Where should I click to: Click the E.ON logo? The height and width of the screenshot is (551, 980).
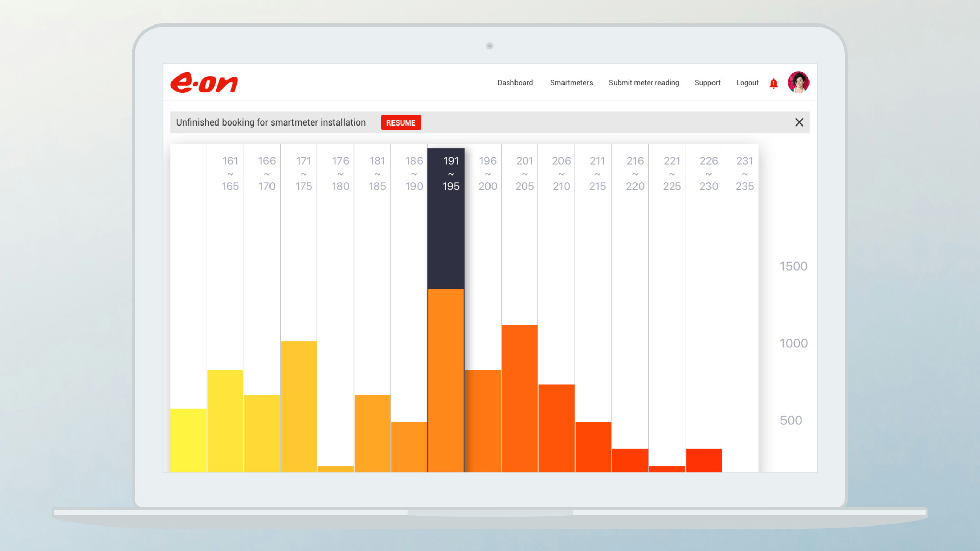[x=204, y=83]
